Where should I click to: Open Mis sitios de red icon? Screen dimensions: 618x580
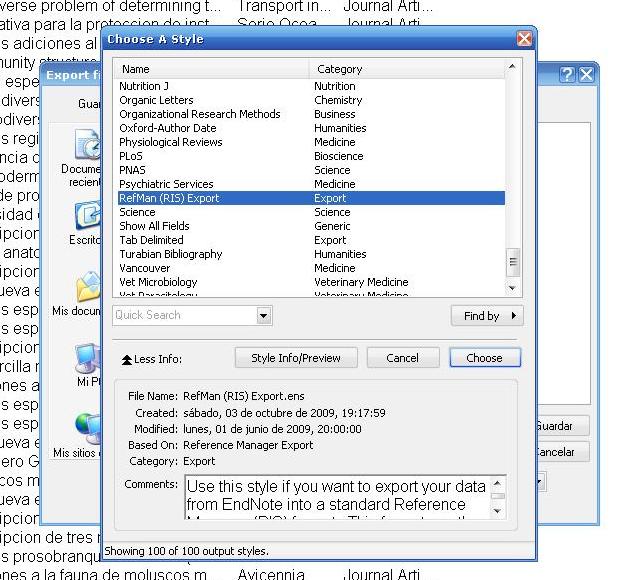pos(87,428)
